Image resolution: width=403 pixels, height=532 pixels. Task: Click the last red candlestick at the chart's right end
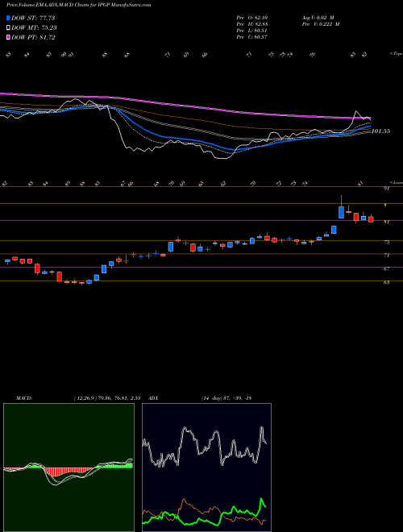tap(371, 219)
